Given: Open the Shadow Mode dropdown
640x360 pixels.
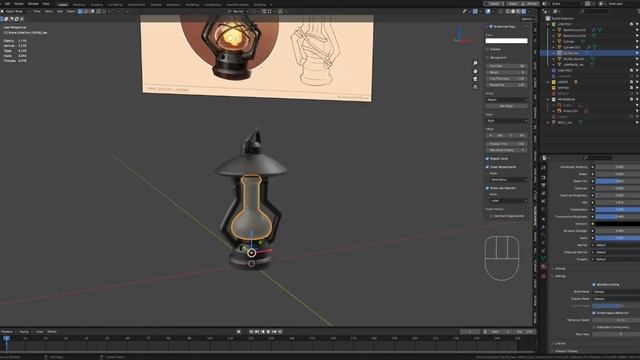Looking at the screenshot, I should click(x=616, y=299).
